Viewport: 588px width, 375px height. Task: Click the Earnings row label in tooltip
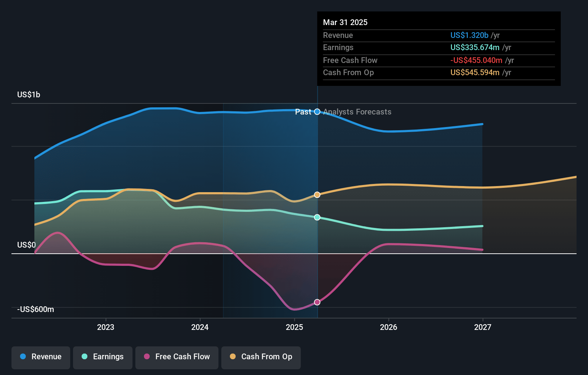point(338,47)
